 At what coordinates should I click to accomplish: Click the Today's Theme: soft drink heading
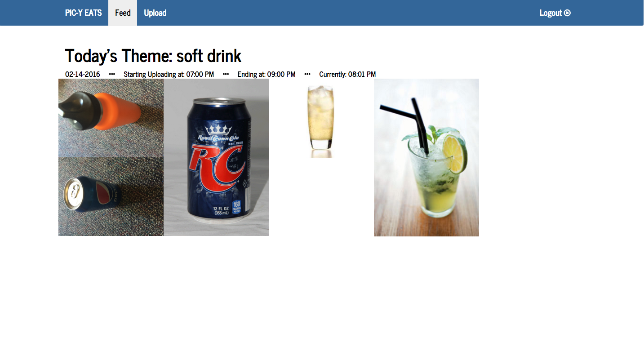(x=153, y=56)
